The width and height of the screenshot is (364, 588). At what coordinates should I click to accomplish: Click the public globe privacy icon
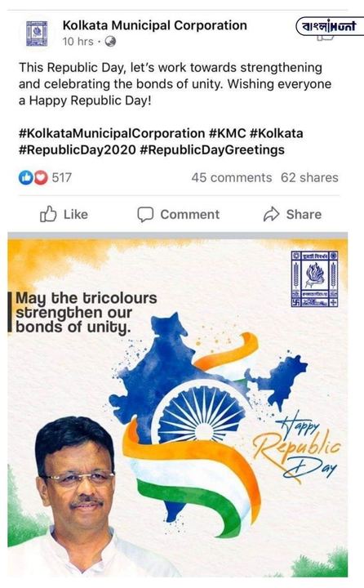tap(110, 42)
